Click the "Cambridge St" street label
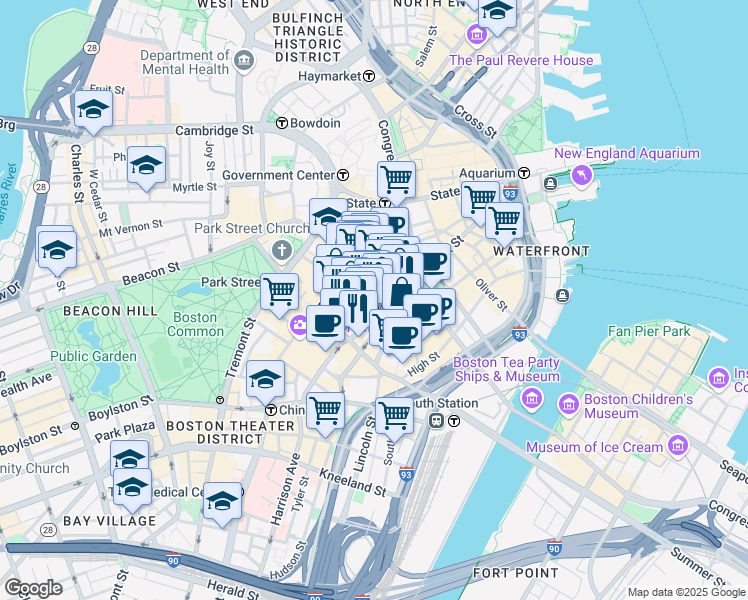This screenshot has width=748, height=600. 215,130
